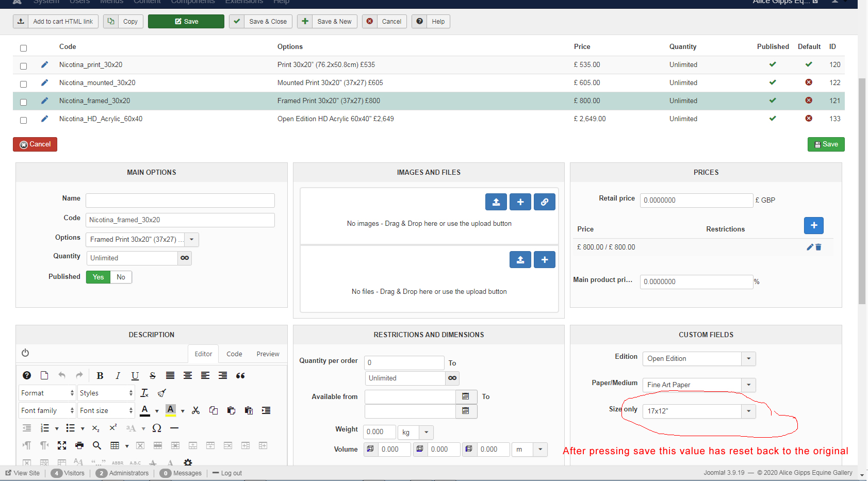The height and width of the screenshot is (481, 868).
Task: Toggle published status for Nicotina_print_30x20
Action: pyautogui.click(x=773, y=64)
